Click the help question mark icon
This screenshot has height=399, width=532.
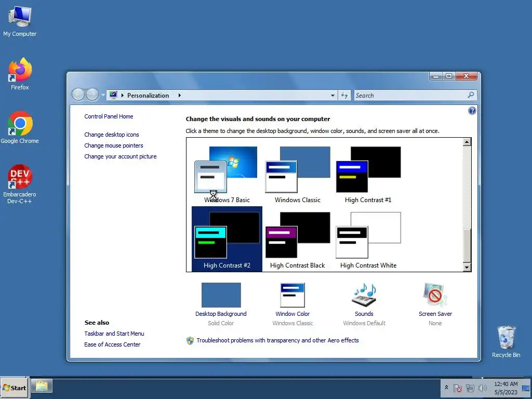coord(472,111)
